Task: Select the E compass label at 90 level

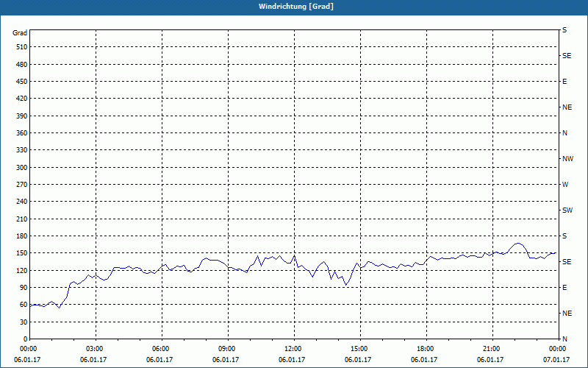Action: [x=564, y=287]
